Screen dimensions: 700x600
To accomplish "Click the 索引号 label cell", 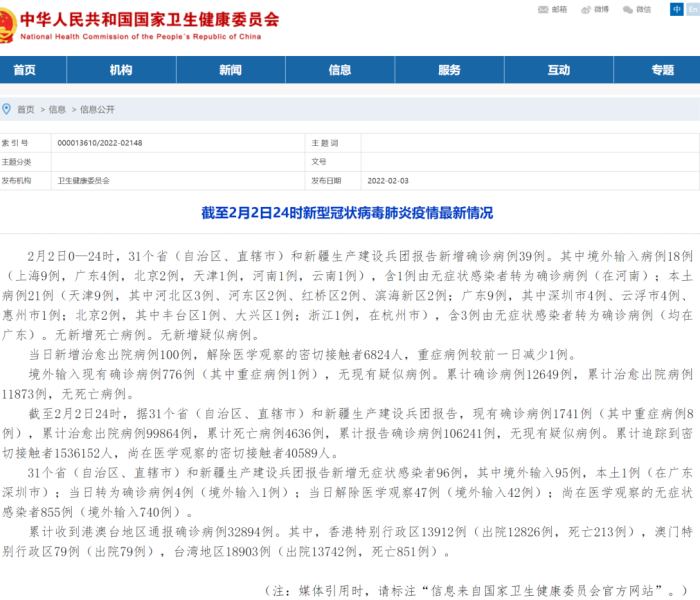I will (x=25, y=143).
